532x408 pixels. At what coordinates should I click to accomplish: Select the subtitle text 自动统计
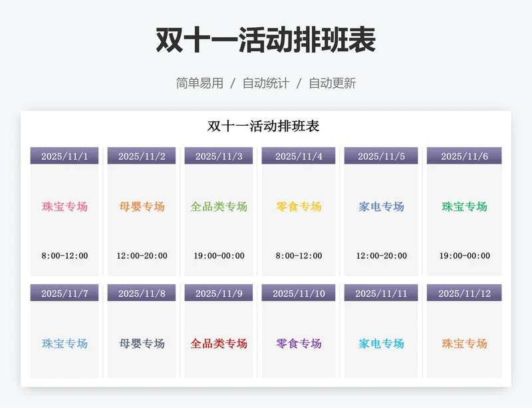(265, 83)
